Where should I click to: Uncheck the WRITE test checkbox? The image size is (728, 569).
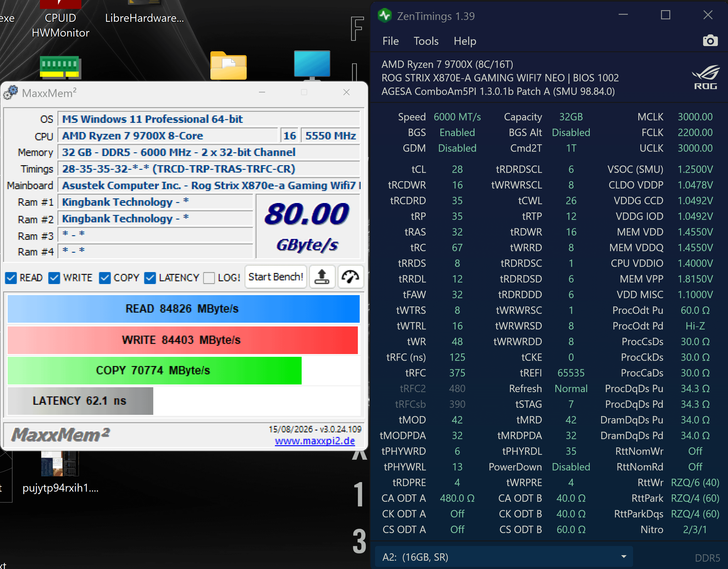54,278
